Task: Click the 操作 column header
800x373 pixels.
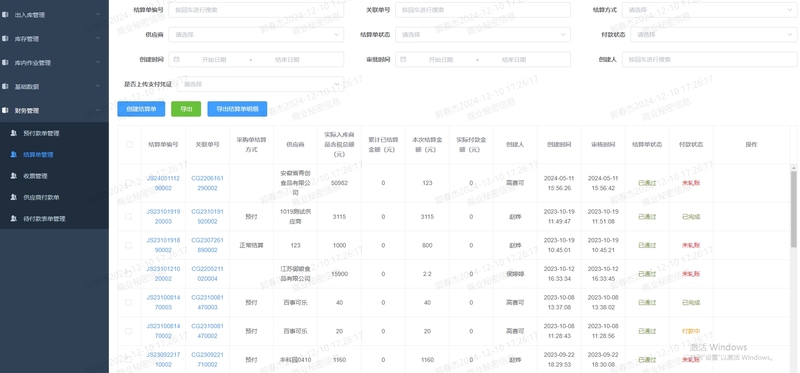Action: pos(751,144)
